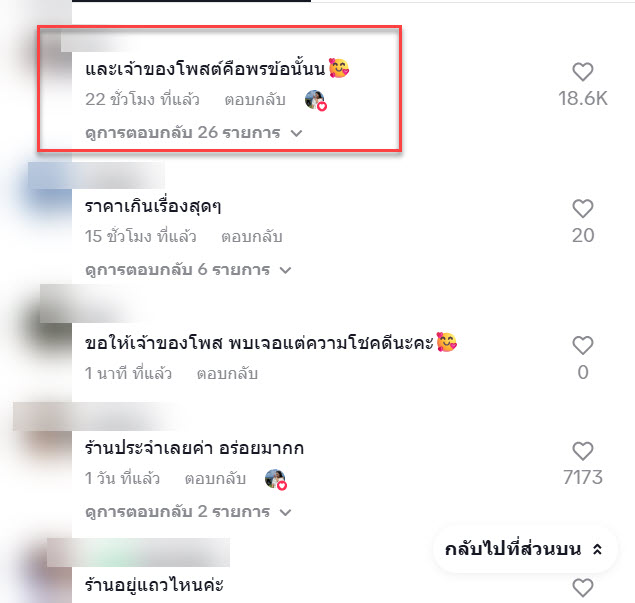Like the comment 'ร้านอยู่แถวไหนค่ะ'
This screenshot has width=635, height=603.
583,588
